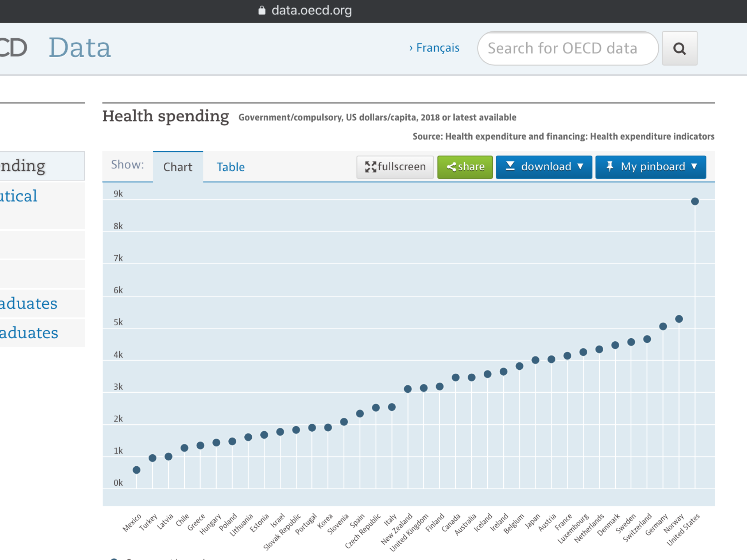Open the lower 'aduates' sidebar link
The image size is (747, 560).
pos(29,333)
